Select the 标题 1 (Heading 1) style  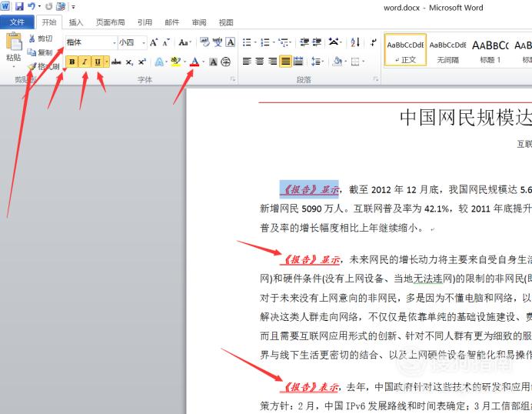pos(490,50)
